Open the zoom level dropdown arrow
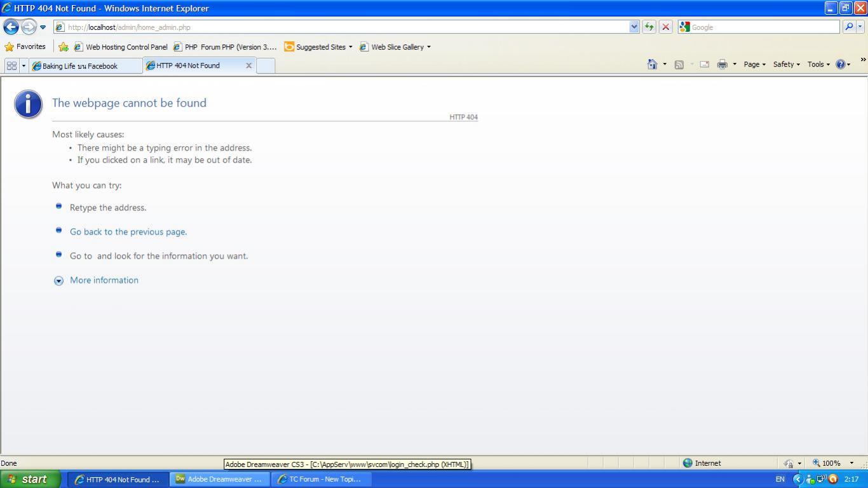Image resolution: width=868 pixels, height=488 pixels. [x=851, y=463]
